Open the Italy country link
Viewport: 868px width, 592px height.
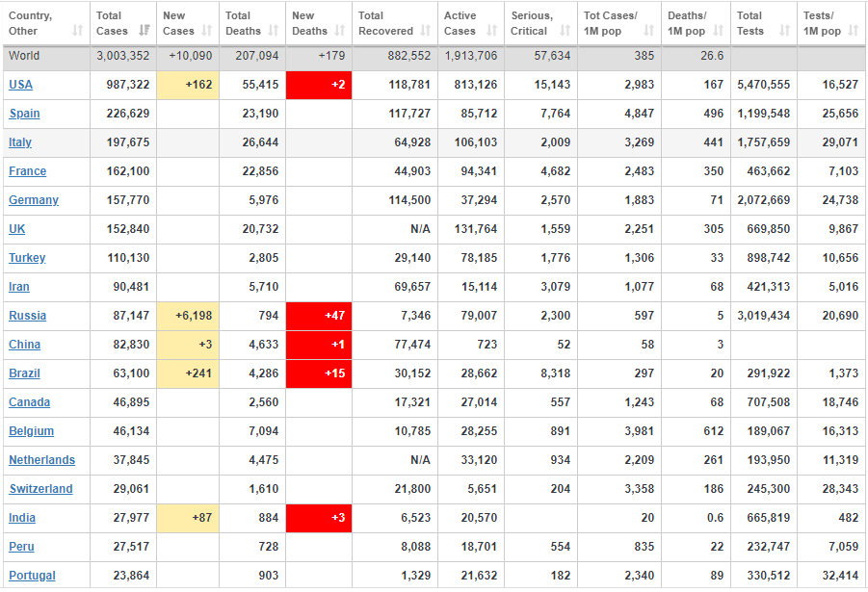pyautogui.click(x=20, y=142)
